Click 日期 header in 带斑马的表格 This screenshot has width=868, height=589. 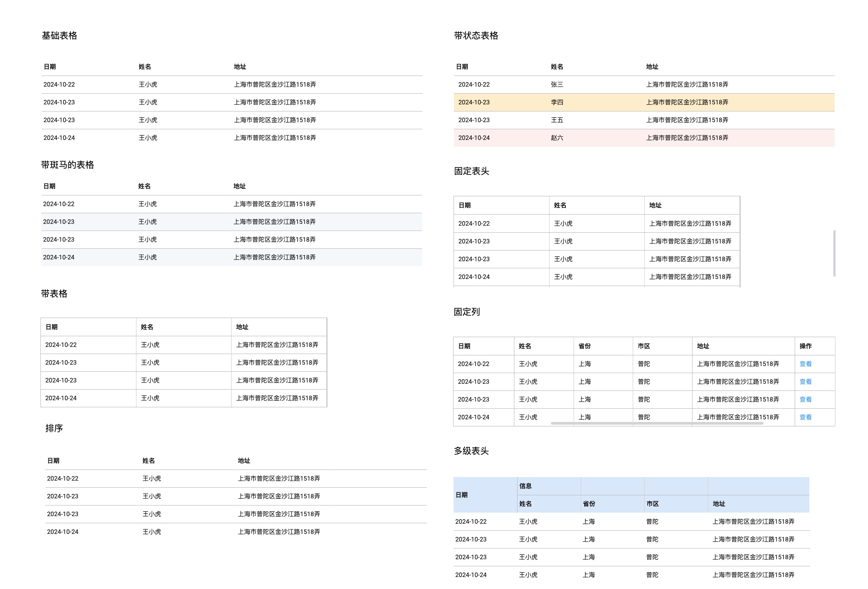point(49,186)
